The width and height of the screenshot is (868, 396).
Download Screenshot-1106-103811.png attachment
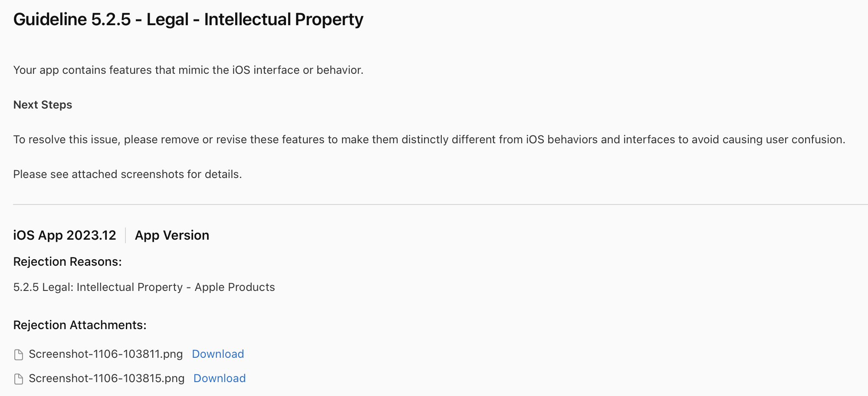pos(218,354)
